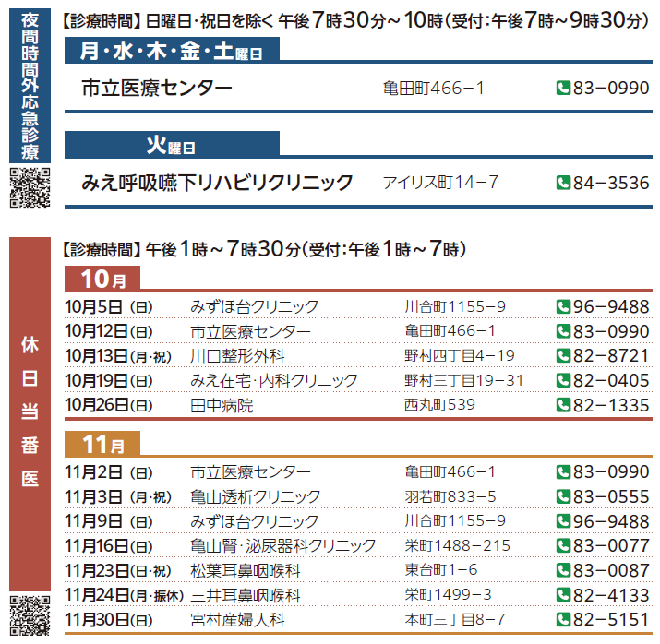Click the phone icon for 宮村産婦人科

pyautogui.click(x=562, y=619)
